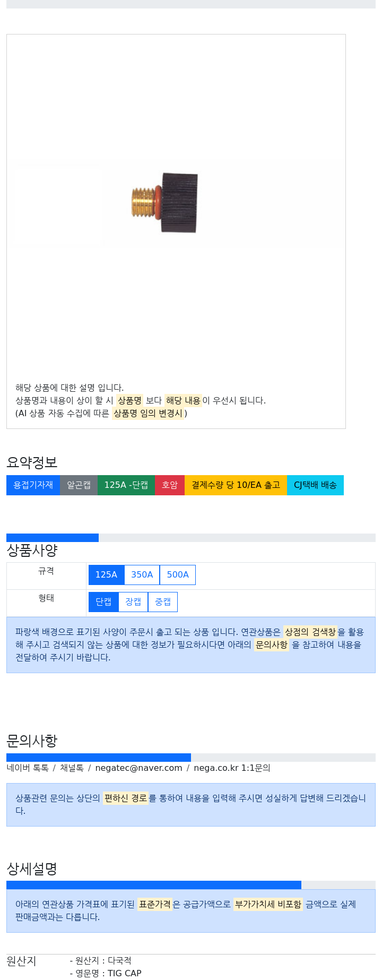
Task: Click the 용접기자재 category tag
Action: pyautogui.click(x=33, y=485)
